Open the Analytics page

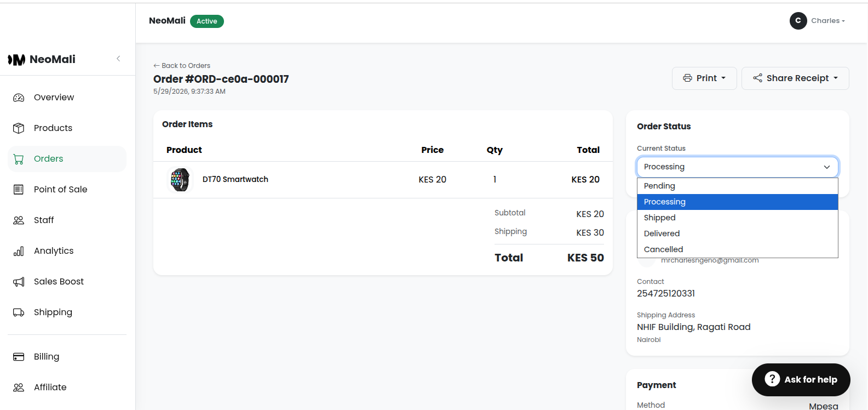[67, 251]
